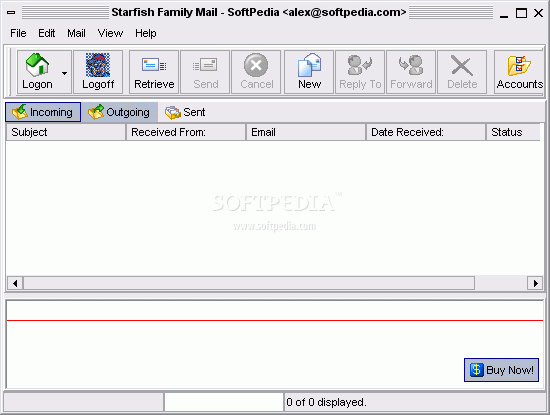Click the Reply To toolbar button
The image size is (550, 415).
[x=360, y=72]
